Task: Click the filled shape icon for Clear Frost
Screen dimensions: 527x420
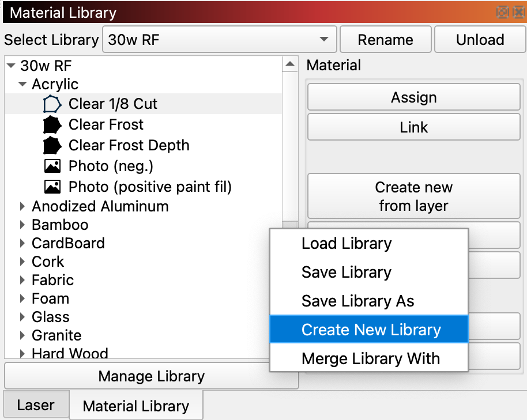Action: 52,125
